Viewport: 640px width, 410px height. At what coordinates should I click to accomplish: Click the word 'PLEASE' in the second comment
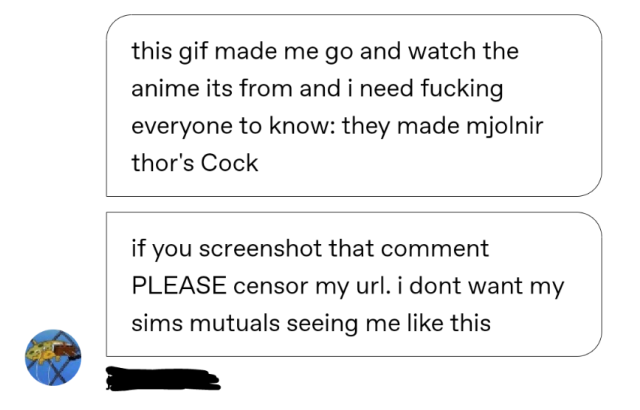pyautogui.click(x=179, y=285)
